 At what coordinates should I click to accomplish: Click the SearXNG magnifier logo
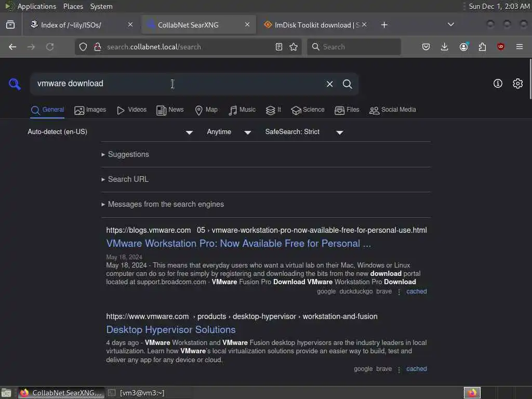coord(15,84)
